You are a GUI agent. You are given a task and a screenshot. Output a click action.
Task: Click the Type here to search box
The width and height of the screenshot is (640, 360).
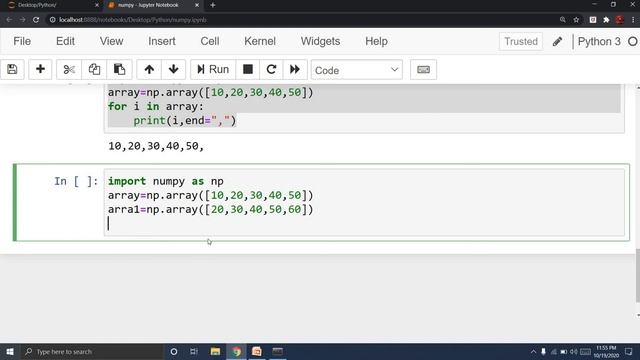pyautogui.click(x=92, y=351)
